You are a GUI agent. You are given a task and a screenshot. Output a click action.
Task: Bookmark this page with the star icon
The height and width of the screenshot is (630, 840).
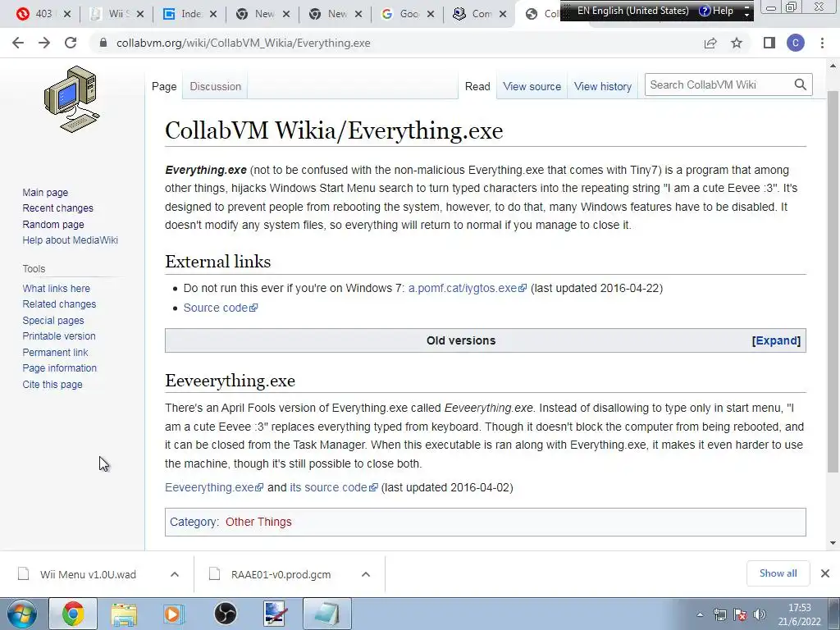pyautogui.click(x=737, y=43)
